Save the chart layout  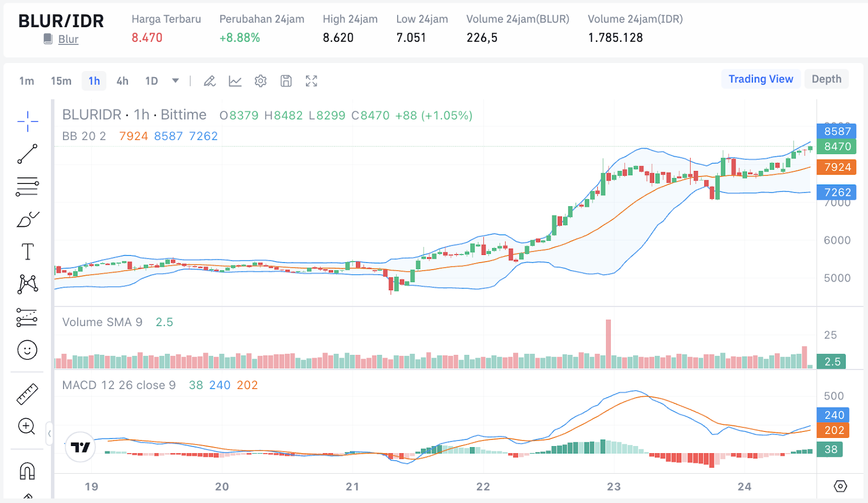(286, 81)
